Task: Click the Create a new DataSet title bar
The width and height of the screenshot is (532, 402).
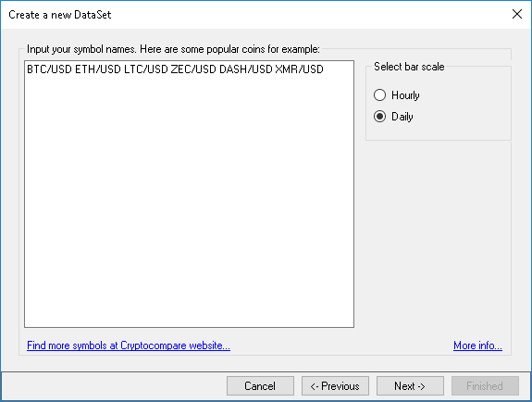Action: tap(254, 14)
